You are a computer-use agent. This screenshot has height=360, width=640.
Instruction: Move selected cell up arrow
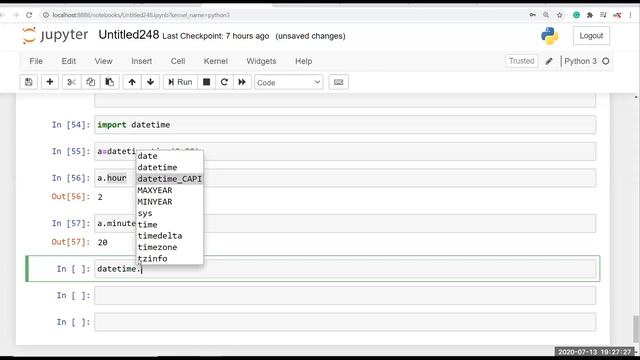[x=132, y=82]
